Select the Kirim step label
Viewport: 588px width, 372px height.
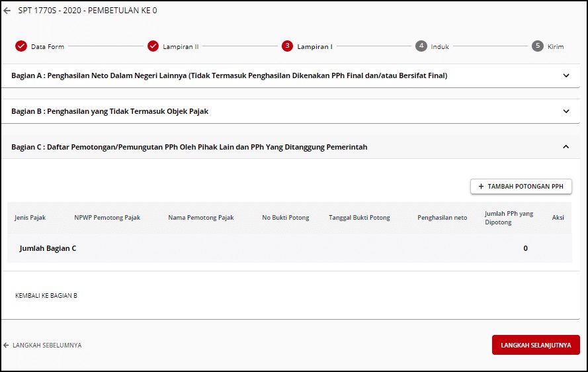[556, 47]
